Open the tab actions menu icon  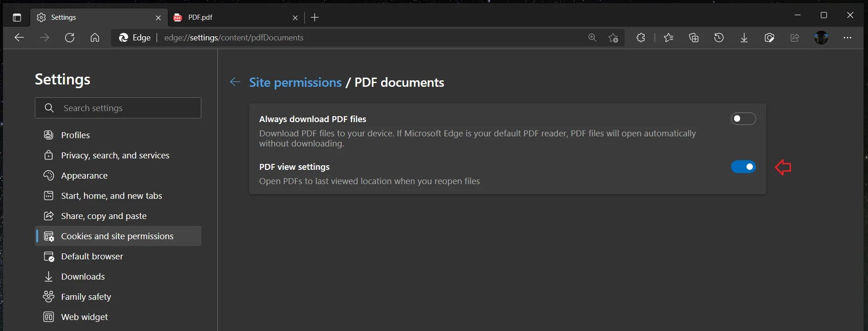tap(17, 17)
